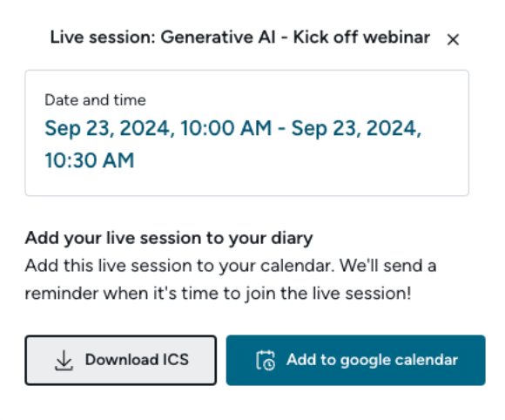Screen dimensions: 505x420
Task: Click the download arrow icon
Action: (64, 361)
